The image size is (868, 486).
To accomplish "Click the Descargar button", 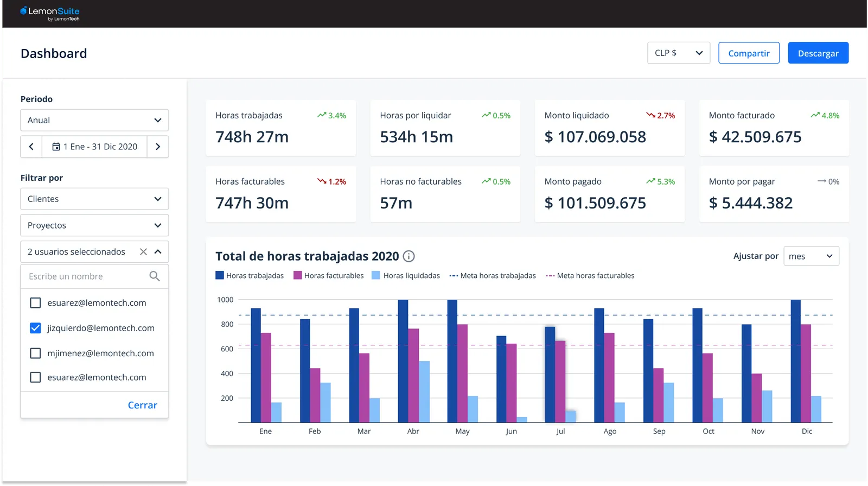I will 818,53.
